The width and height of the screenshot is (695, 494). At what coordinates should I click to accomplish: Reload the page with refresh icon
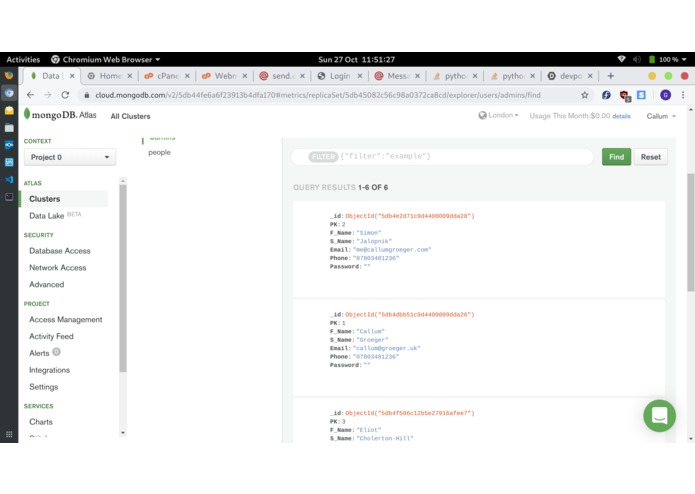point(65,95)
